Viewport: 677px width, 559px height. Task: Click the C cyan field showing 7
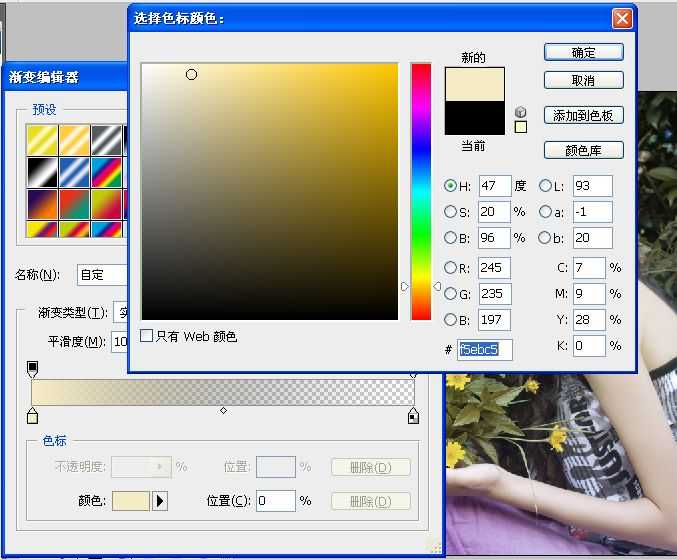(589, 268)
